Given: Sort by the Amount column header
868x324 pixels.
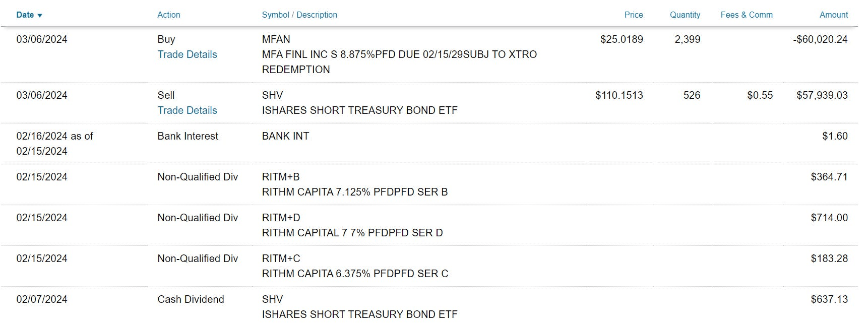Looking at the screenshot, I should coord(833,15).
